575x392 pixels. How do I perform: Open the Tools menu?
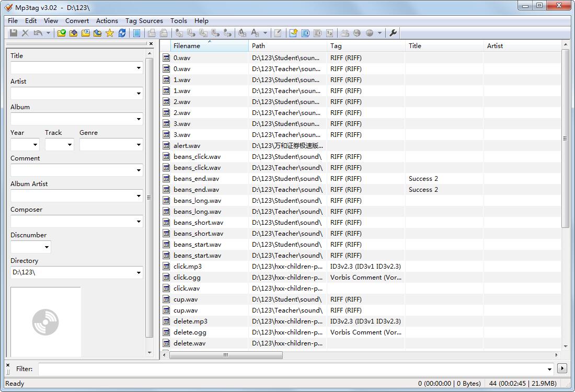click(x=179, y=21)
